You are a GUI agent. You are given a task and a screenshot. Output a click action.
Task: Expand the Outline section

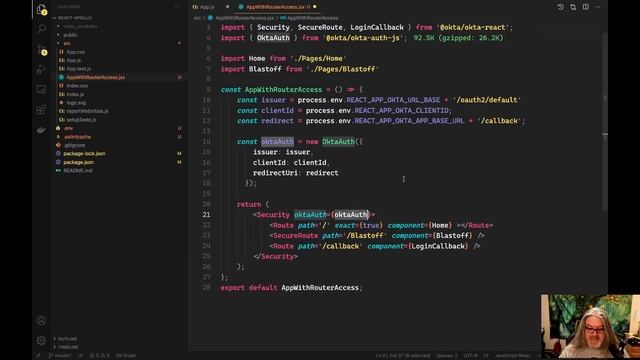coord(67,339)
